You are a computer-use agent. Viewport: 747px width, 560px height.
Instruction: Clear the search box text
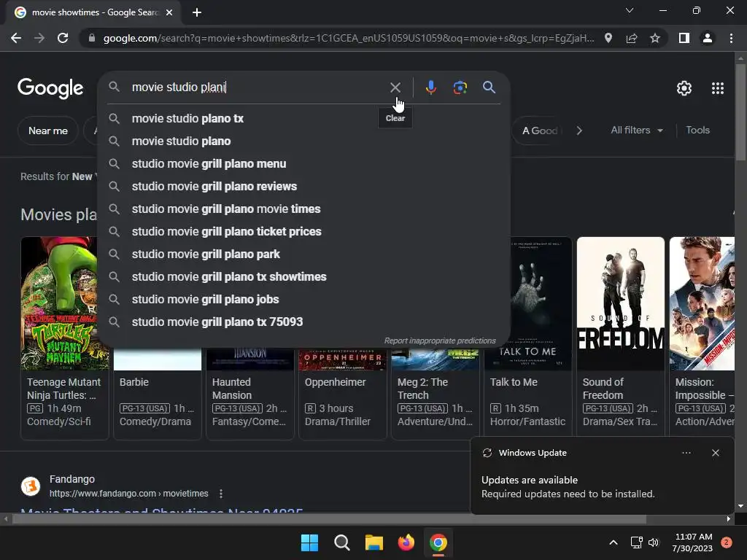(395, 87)
